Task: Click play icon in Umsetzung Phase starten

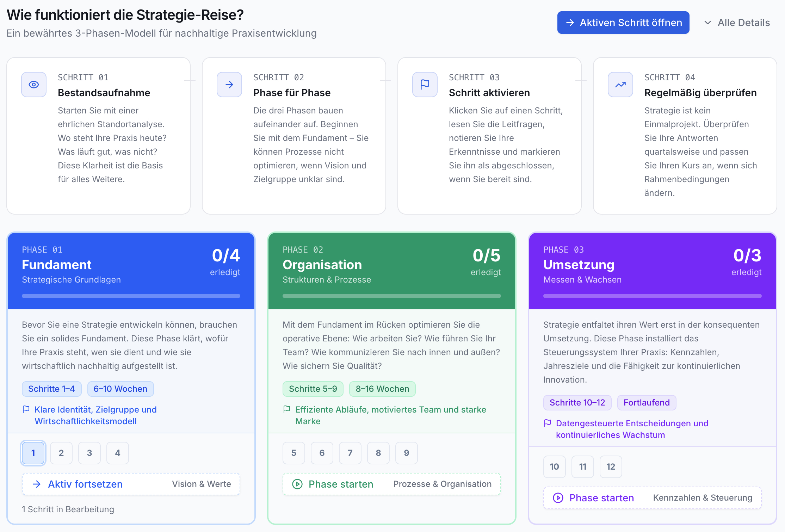Action: pyautogui.click(x=558, y=498)
